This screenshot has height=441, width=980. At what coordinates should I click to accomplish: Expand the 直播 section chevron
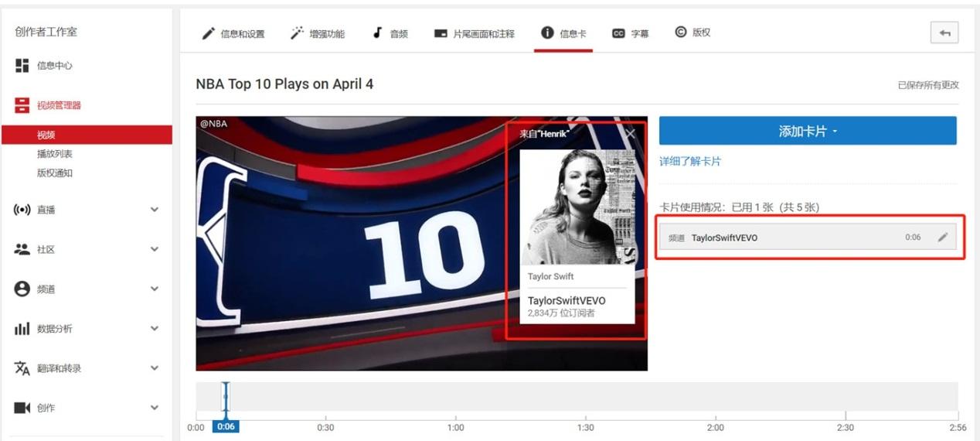click(155, 210)
